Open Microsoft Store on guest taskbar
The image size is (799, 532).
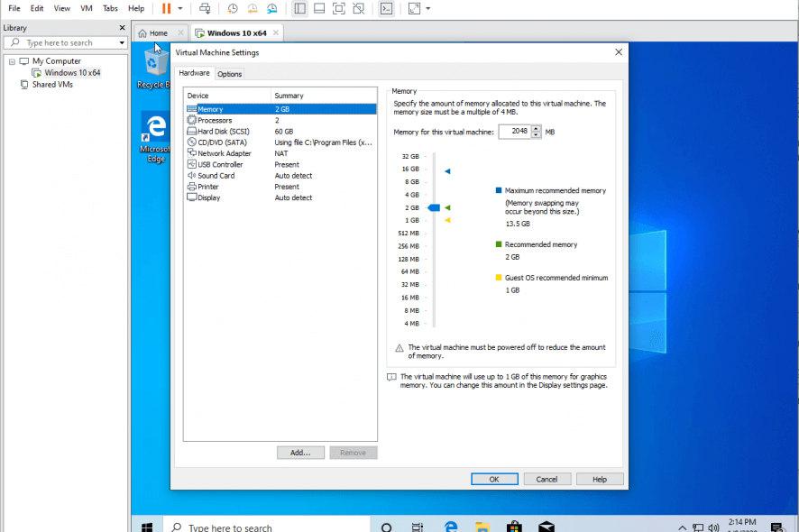514,527
